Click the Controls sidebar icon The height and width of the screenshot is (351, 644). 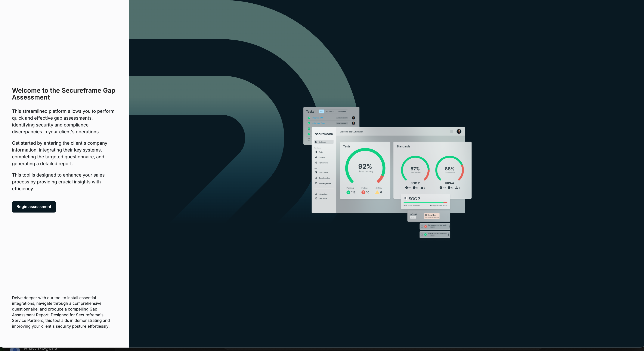[316, 157]
